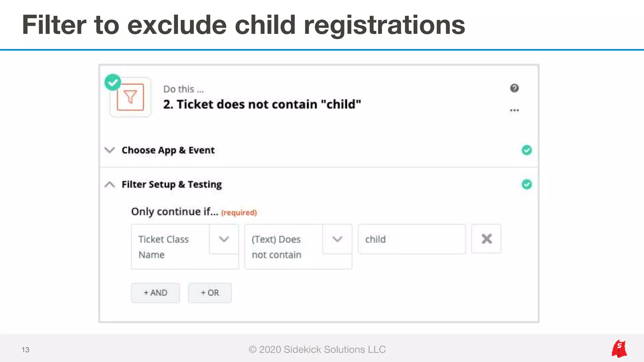
Task: Remove the filter condition with the X
Action: click(486, 239)
